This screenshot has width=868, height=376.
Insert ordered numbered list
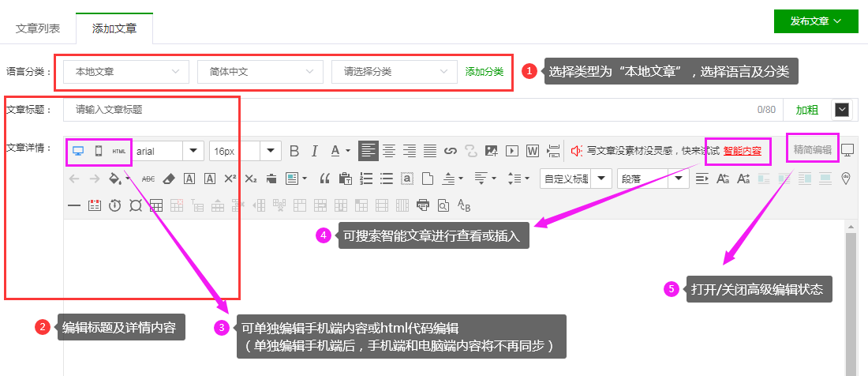(366, 179)
